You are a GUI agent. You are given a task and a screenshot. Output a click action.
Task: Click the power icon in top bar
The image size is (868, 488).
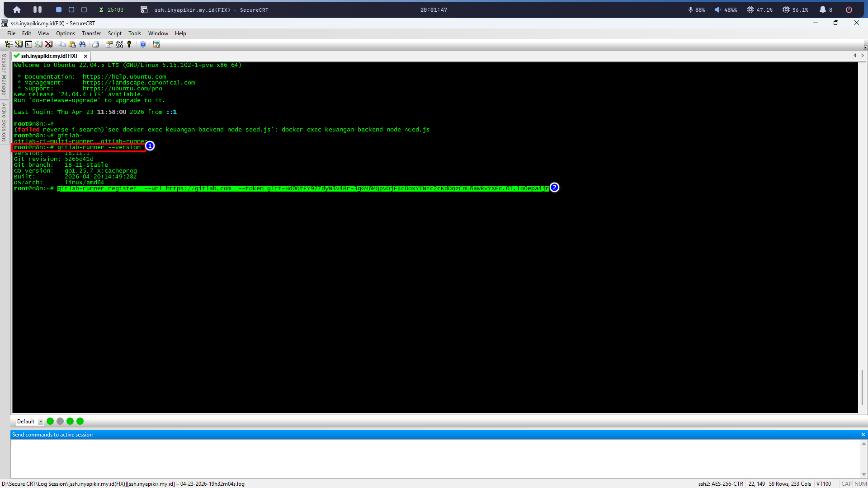(849, 9)
